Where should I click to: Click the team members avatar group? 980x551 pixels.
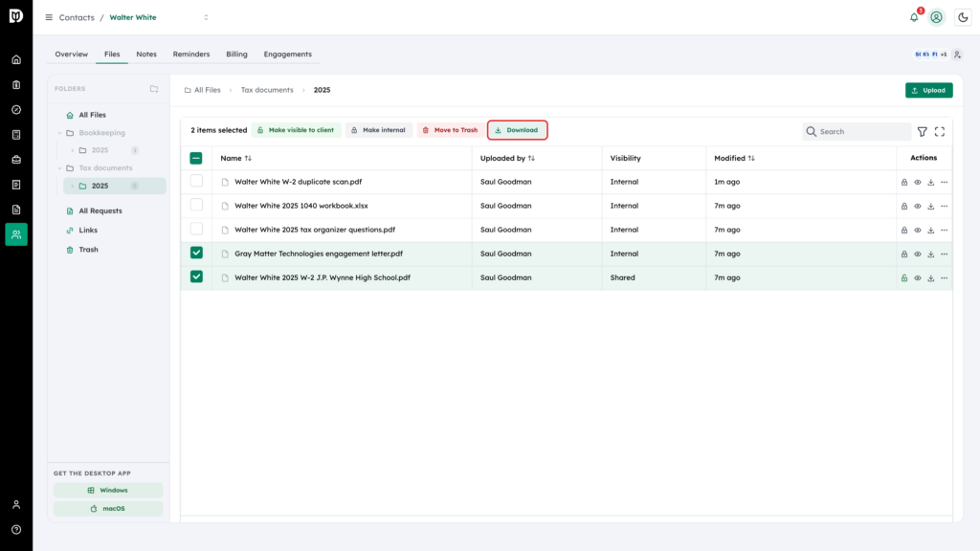pos(930,55)
